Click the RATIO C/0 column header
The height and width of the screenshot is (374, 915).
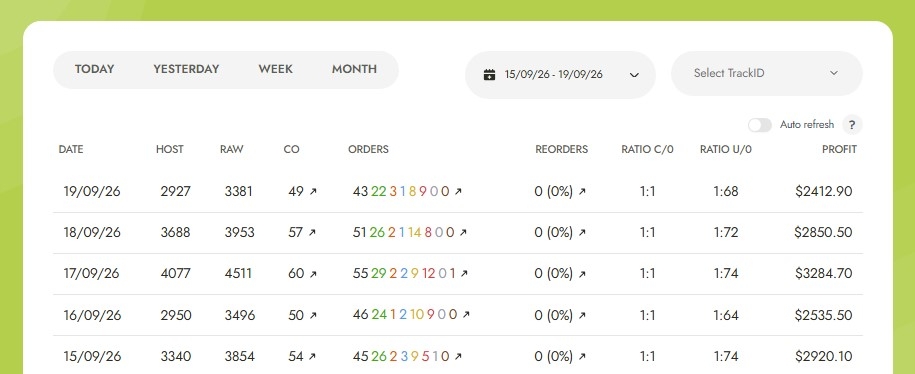647,149
